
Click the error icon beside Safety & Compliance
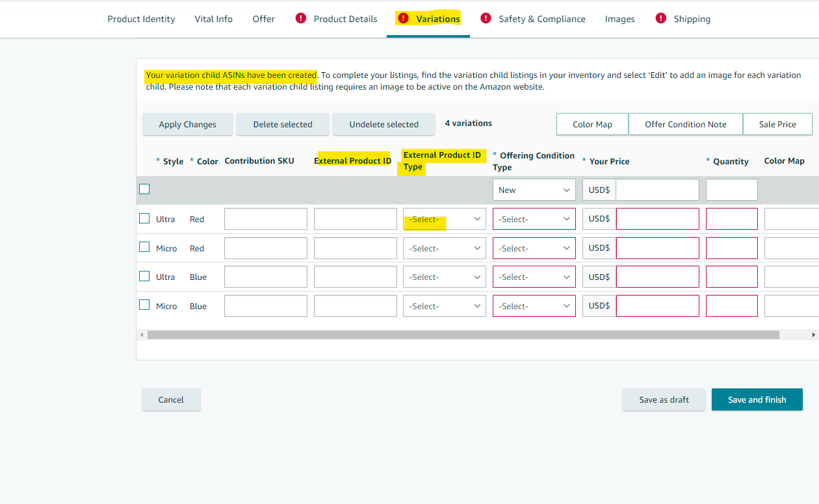486,18
